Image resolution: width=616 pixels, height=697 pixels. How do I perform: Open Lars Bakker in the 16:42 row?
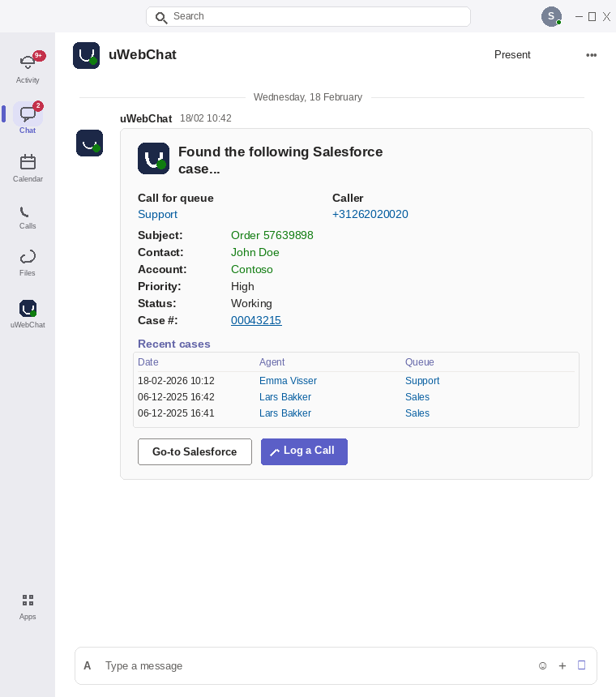[x=284, y=397]
